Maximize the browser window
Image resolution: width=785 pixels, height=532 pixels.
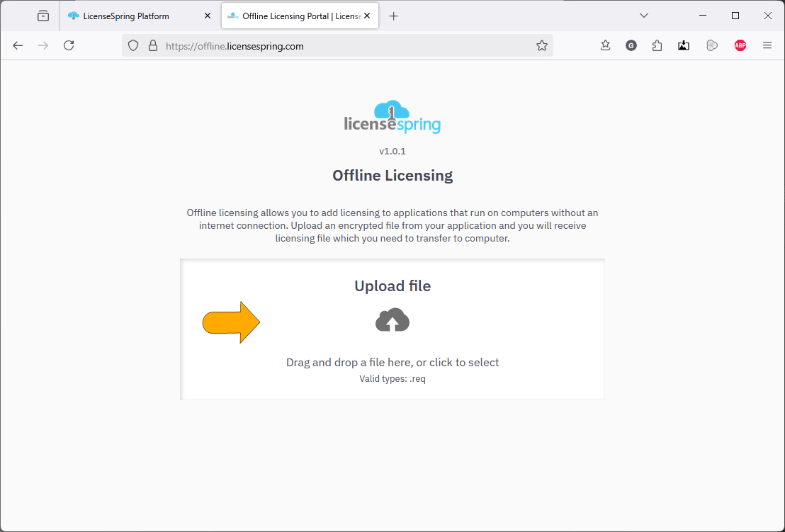tap(735, 16)
